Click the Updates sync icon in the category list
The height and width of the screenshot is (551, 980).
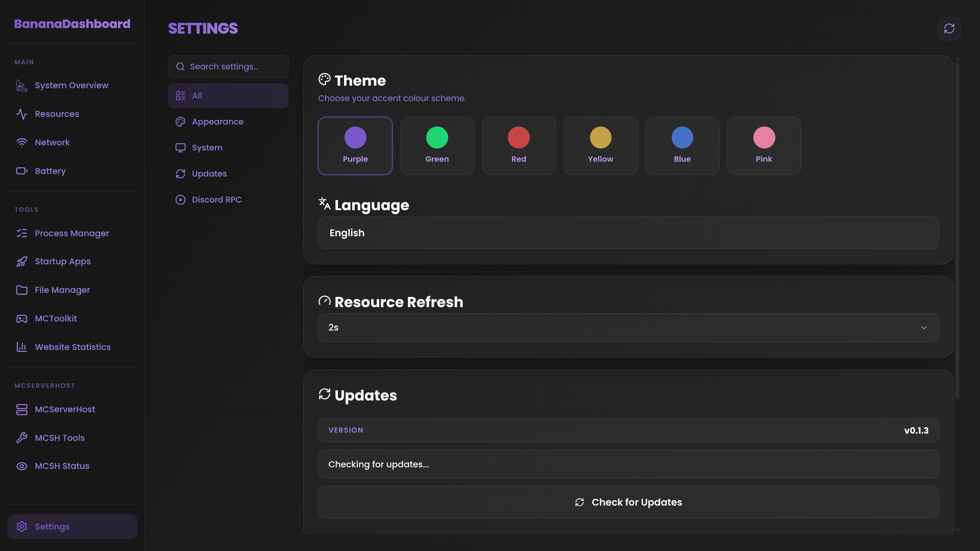[x=180, y=174]
